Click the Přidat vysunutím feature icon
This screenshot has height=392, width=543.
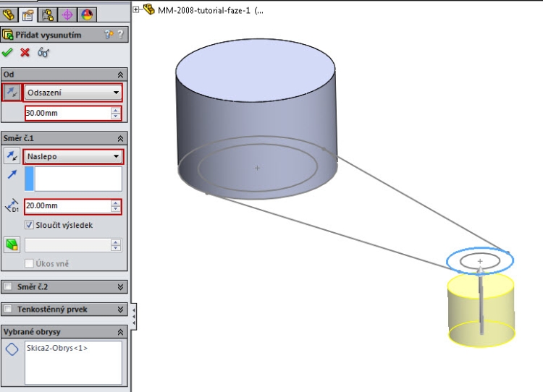click(x=8, y=35)
